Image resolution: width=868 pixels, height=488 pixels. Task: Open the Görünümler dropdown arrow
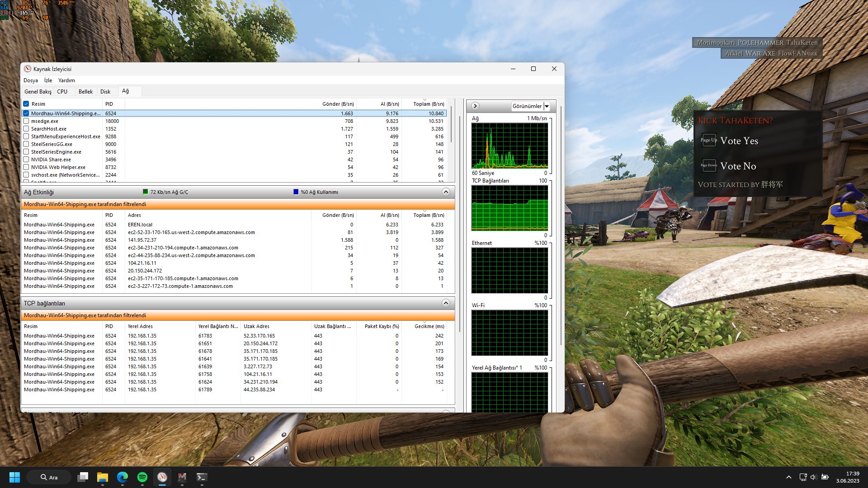pyautogui.click(x=547, y=106)
